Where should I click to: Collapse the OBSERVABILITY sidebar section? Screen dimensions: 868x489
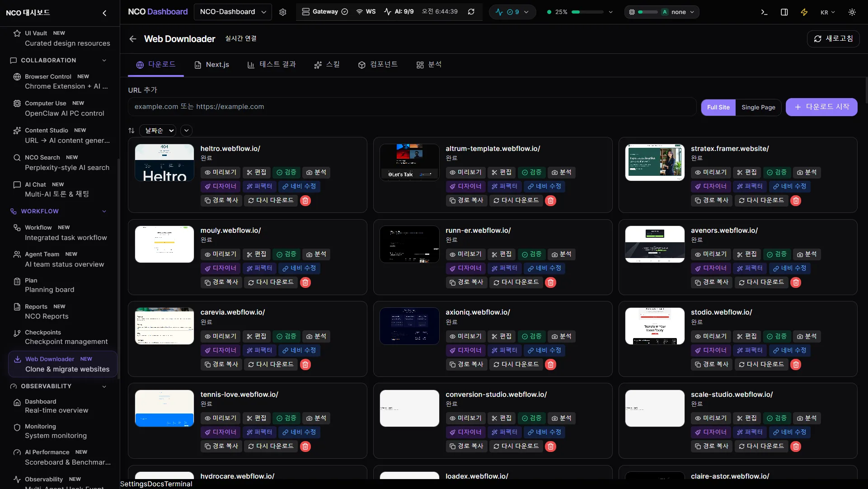104,386
